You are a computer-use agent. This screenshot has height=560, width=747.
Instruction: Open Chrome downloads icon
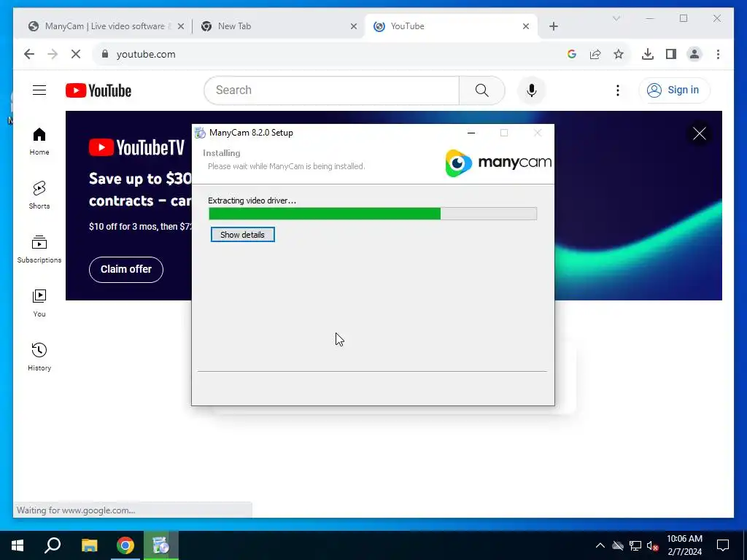648,54
